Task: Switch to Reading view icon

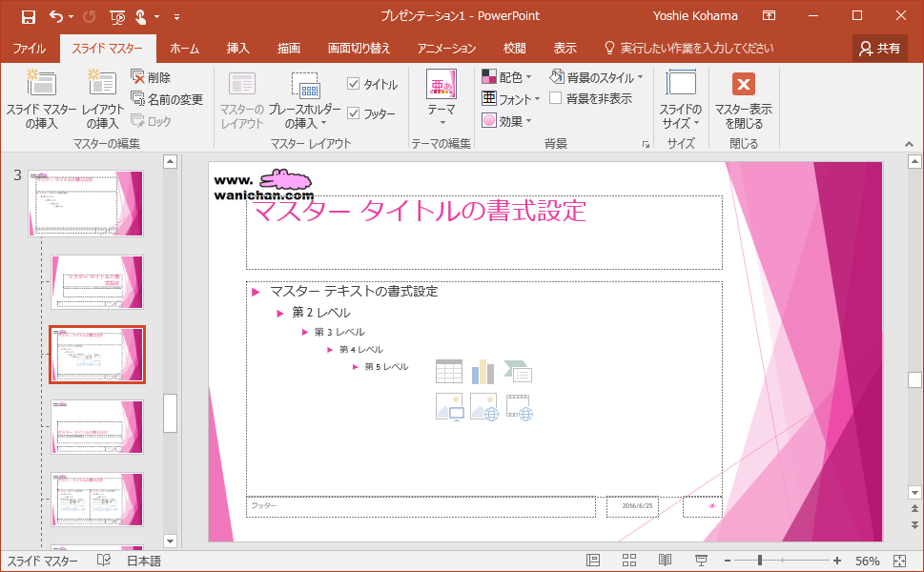Action: 665,561
